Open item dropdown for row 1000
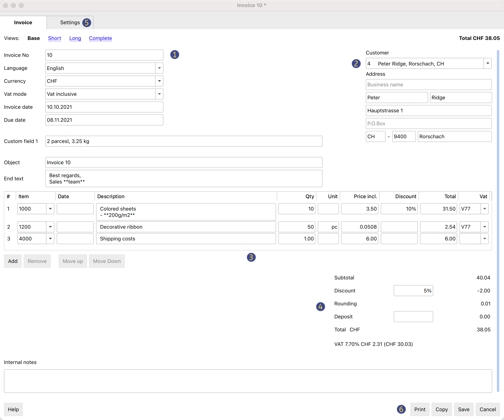Viewport: 504px width, 420px height. 50,209
